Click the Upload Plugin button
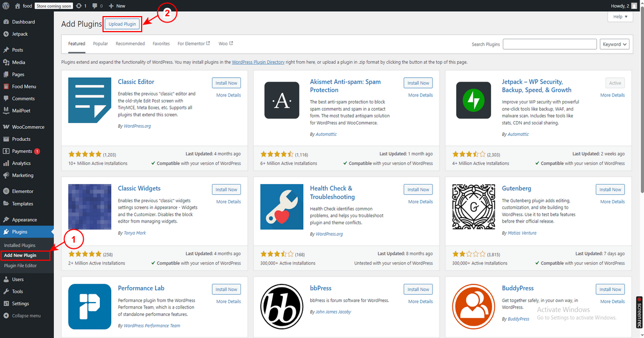Viewport: 644px width, 338px height. pos(122,24)
